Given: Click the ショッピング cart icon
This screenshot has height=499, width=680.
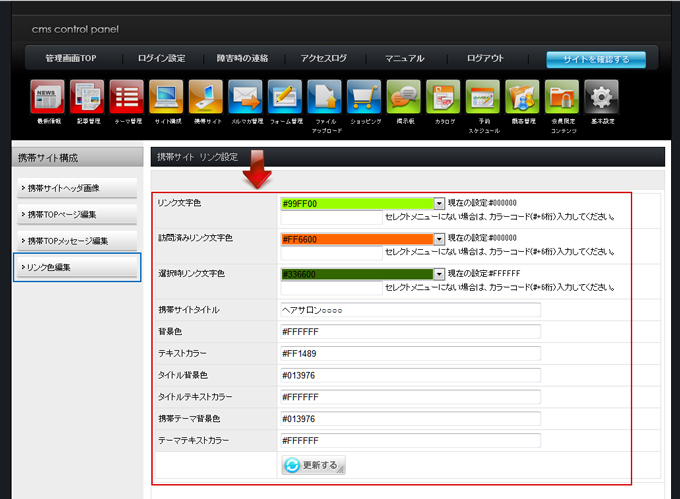Looking at the screenshot, I should point(364,97).
